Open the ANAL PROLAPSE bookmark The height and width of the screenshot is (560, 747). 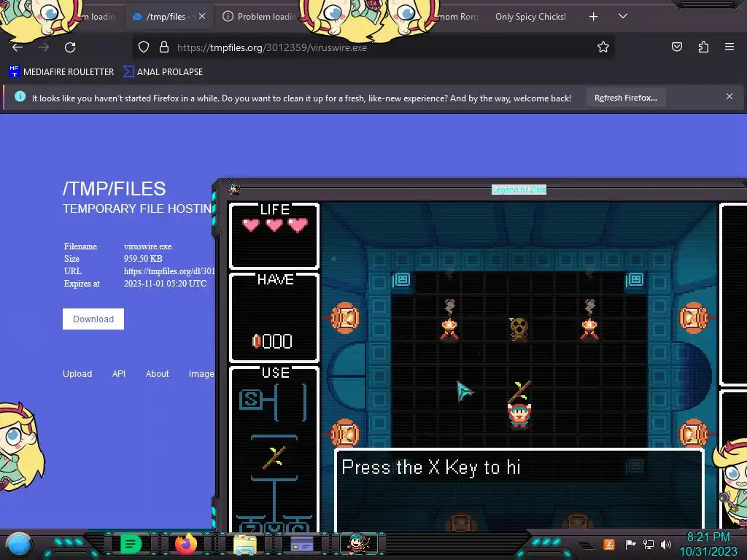[163, 72]
